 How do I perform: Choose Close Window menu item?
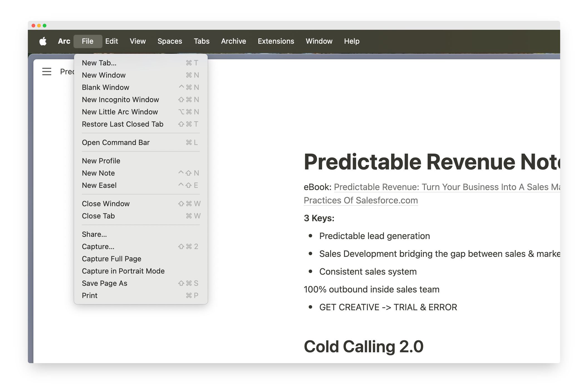pos(141,204)
